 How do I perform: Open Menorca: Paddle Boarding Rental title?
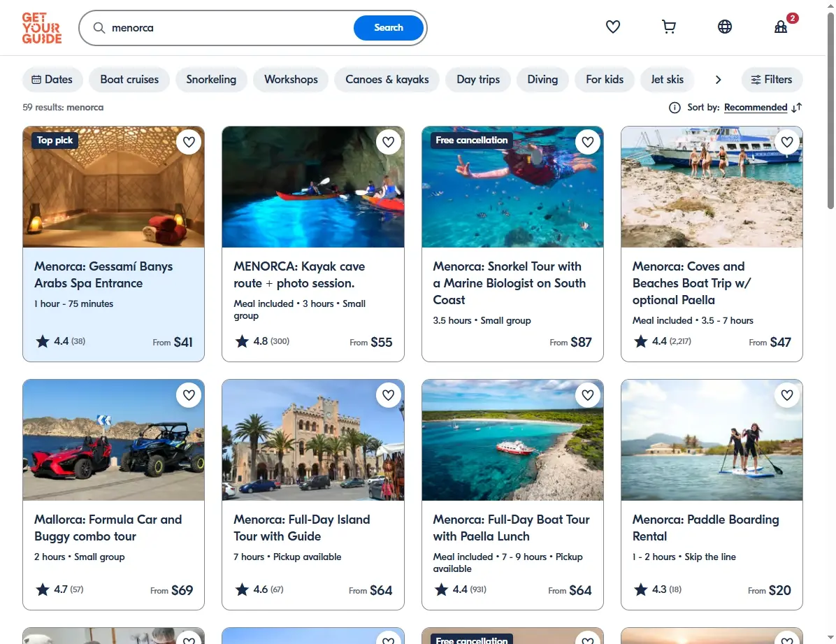click(705, 528)
